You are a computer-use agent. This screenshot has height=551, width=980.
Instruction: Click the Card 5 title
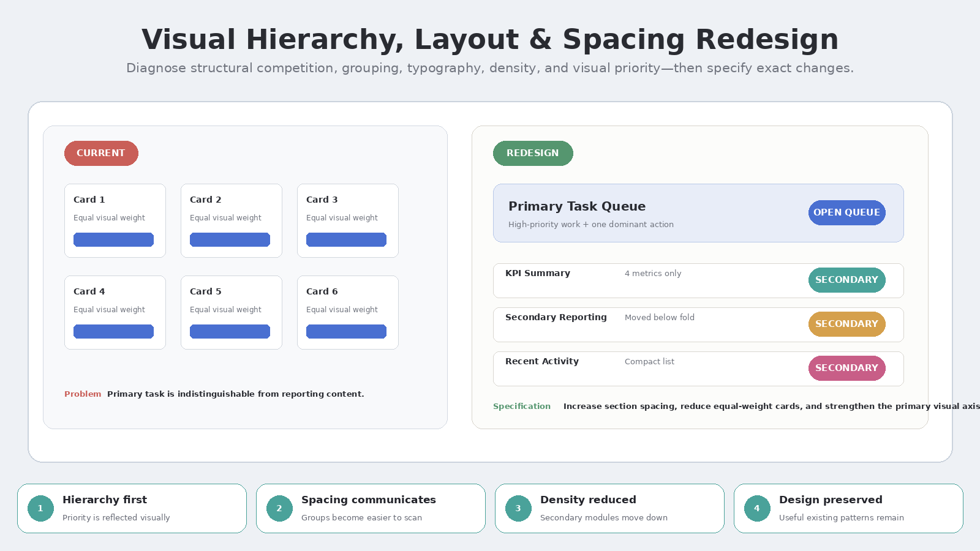(206, 291)
